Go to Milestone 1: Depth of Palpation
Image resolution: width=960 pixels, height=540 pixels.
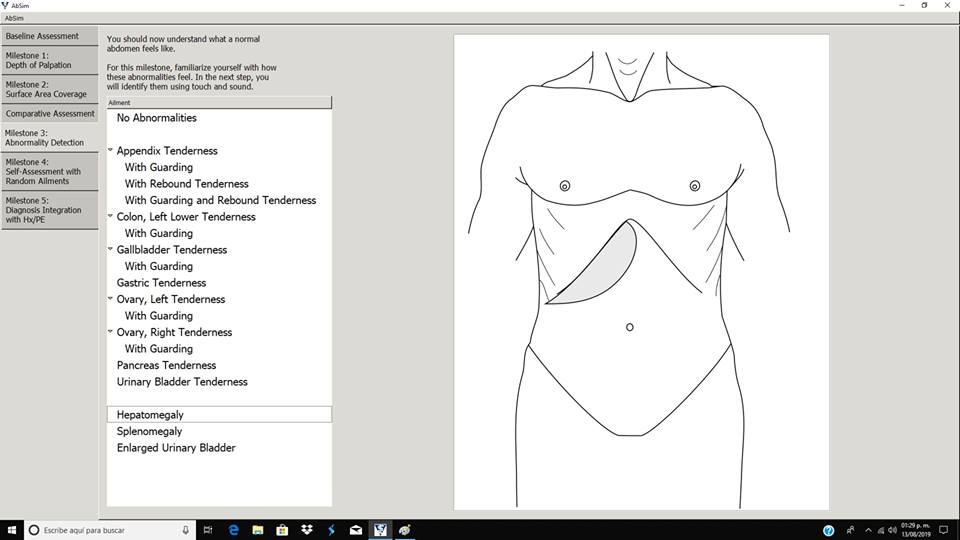(49, 60)
